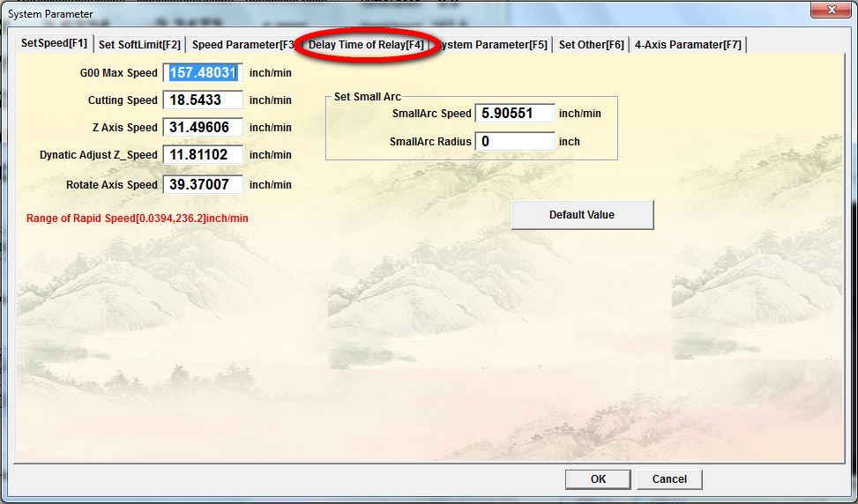Click the System Parameter window title
The image size is (858, 504).
click(x=50, y=14)
